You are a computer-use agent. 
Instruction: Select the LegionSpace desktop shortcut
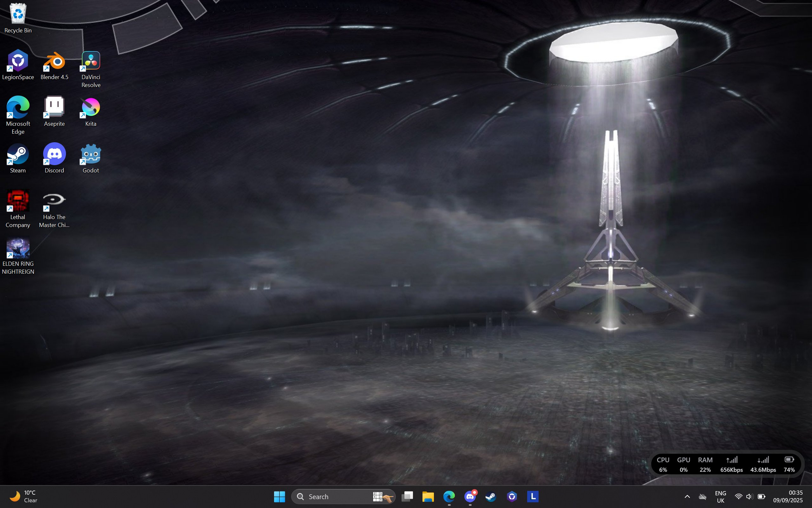(18, 65)
